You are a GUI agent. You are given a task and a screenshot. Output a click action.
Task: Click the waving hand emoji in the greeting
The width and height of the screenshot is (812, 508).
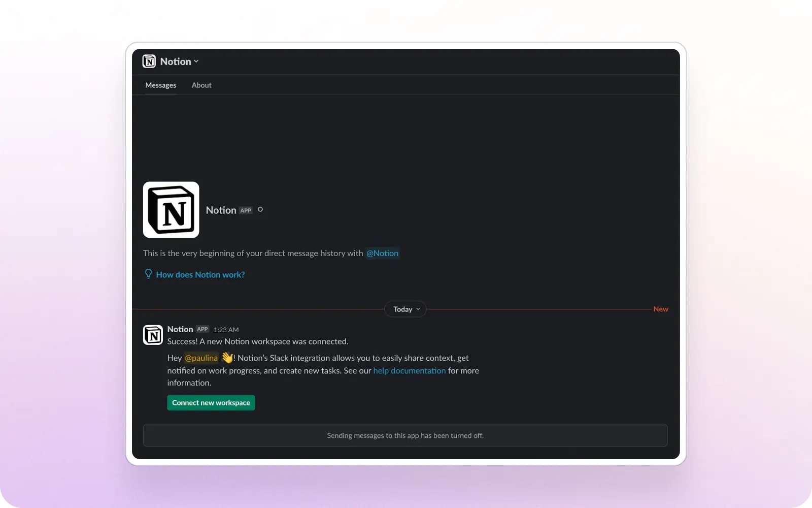[227, 358]
